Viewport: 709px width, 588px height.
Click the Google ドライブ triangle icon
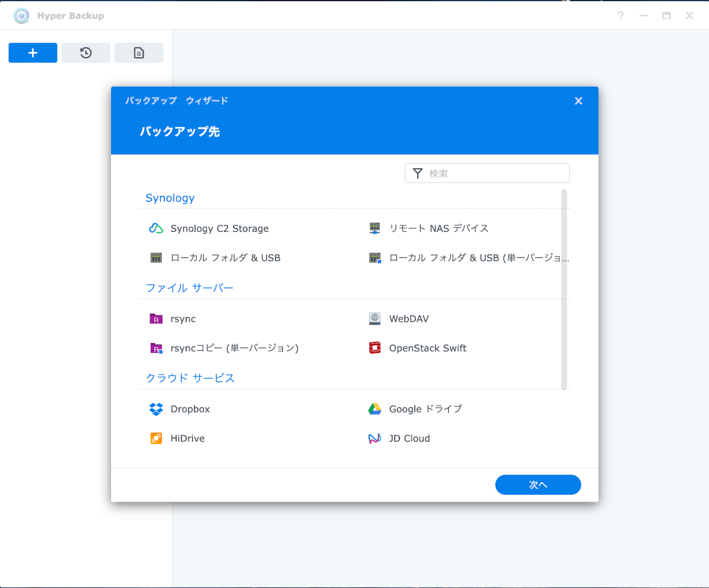coord(375,409)
